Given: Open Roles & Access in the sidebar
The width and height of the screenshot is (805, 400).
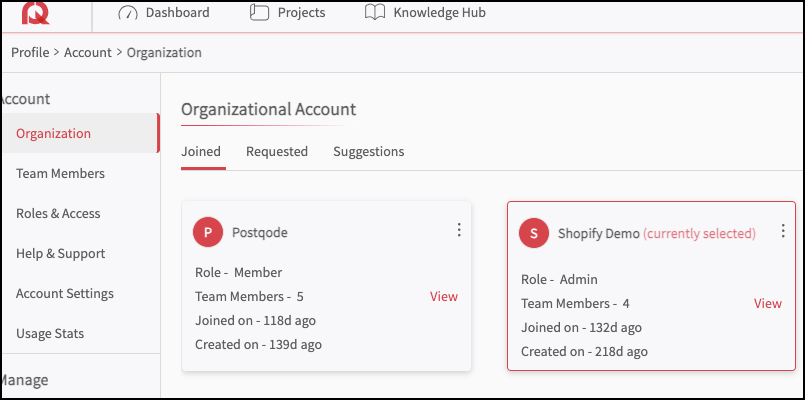Looking at the screenshot, I should [x=58, y=214].
